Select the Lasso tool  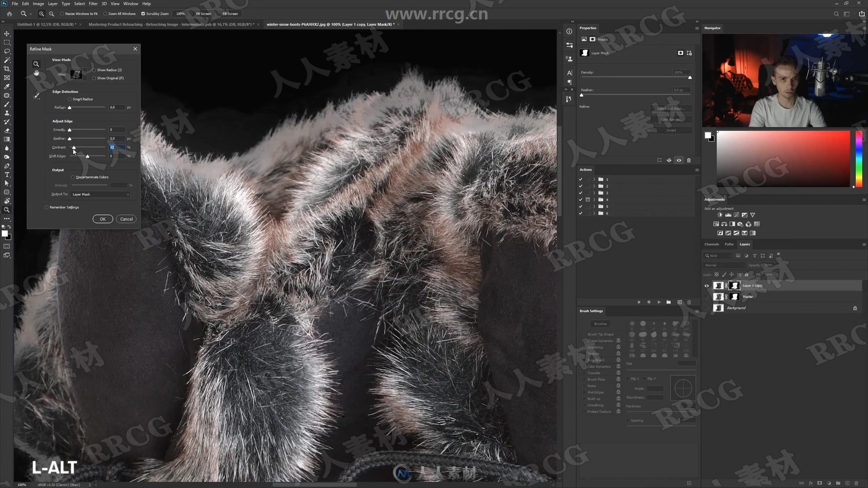pos(7,51)
